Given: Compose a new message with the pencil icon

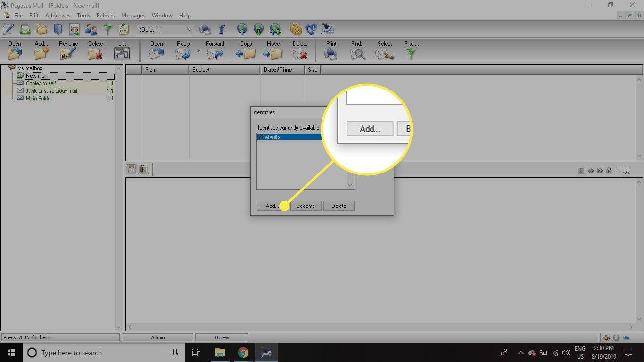Looking at the screenshot, I should [8, 29].
